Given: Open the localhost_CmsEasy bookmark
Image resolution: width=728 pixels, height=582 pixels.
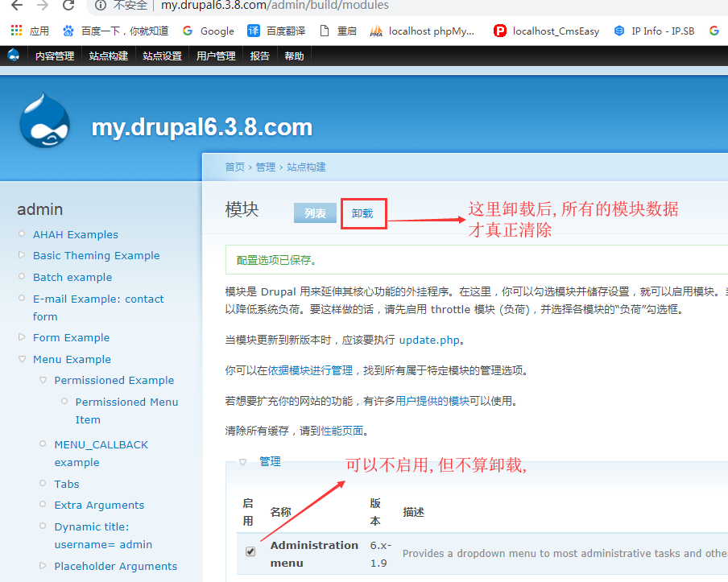Looking at the screenshot, I should [547, 31].
